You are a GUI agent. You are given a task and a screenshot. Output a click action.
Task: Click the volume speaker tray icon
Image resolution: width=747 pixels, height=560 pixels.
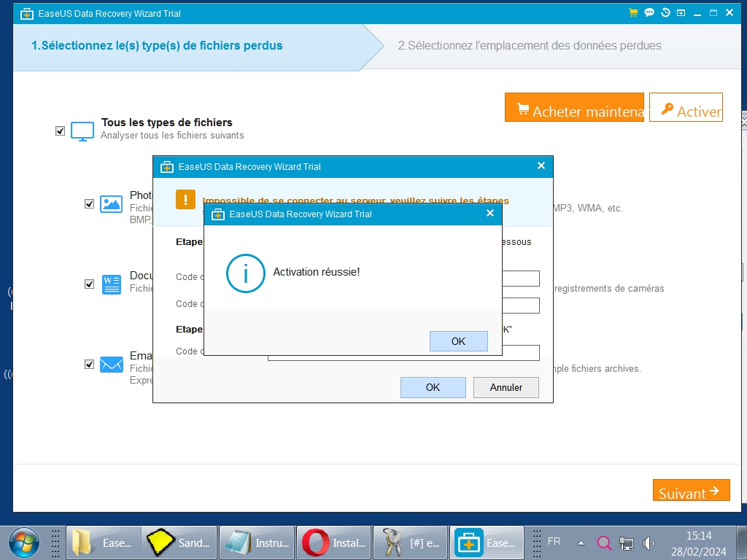649,542
